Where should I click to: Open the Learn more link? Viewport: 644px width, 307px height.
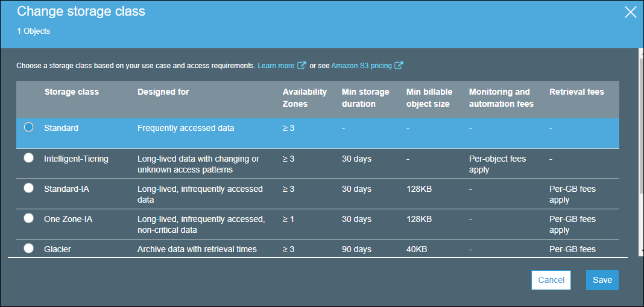276,66
